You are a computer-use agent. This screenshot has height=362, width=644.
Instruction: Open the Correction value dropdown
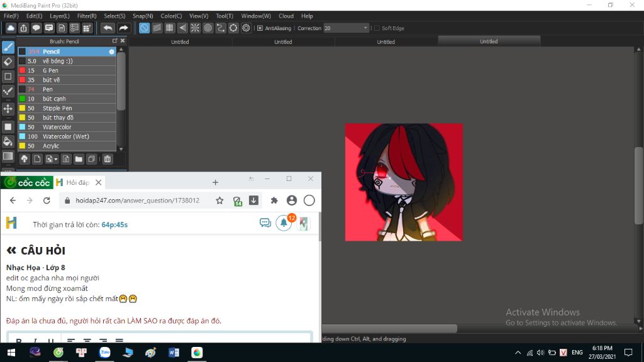[x=365, y=28]
